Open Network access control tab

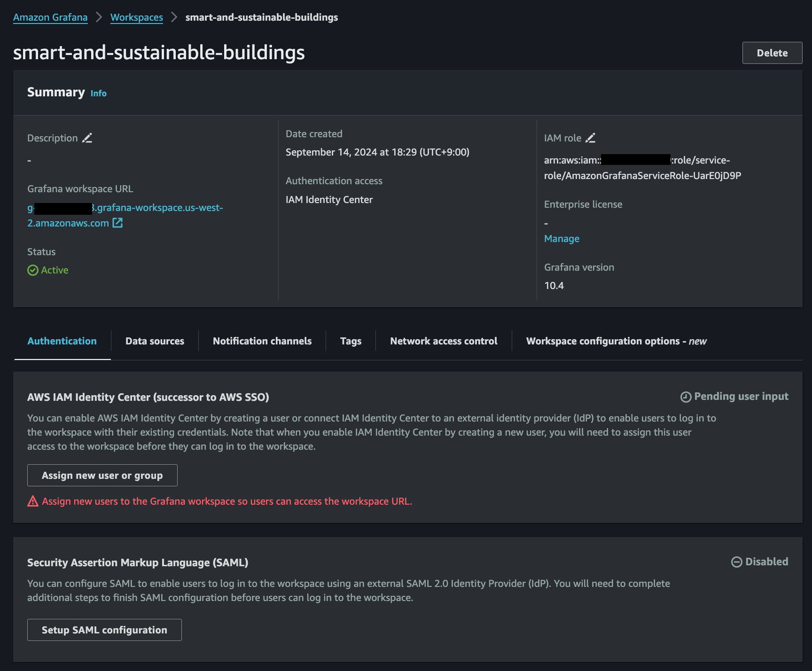(x=444, y=341)
